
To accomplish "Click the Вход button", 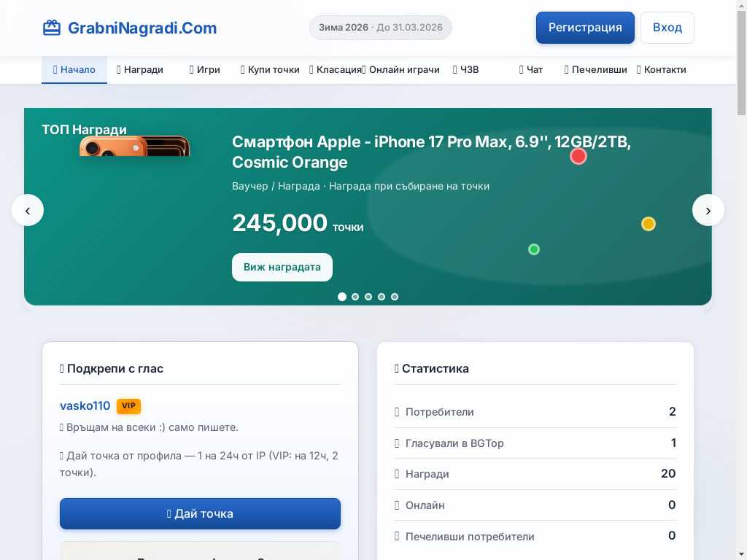I will 667,28.
